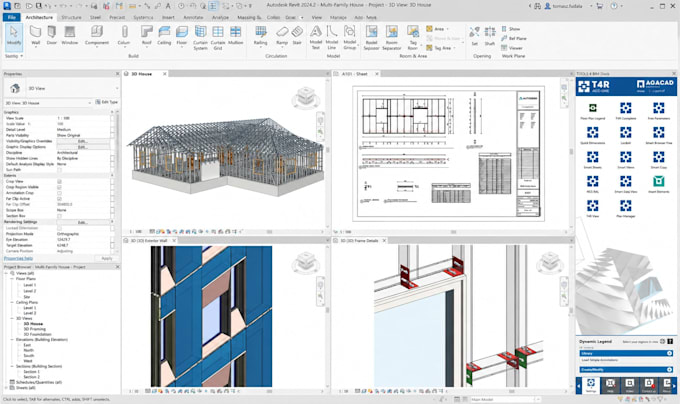Select the Railing tool

point(260,35)
